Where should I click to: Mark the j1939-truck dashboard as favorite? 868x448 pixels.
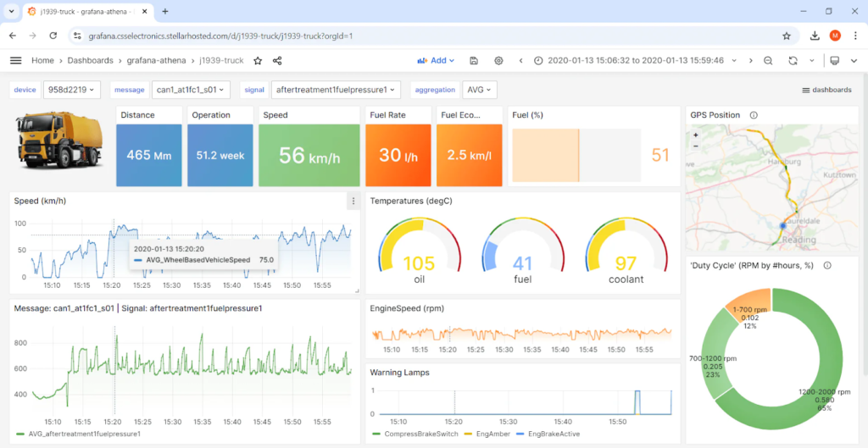[x=258, y=61]
